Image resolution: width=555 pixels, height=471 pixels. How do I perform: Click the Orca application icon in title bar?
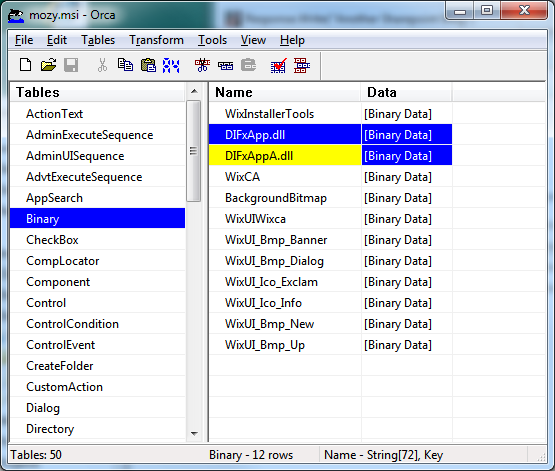pos(16,16)
